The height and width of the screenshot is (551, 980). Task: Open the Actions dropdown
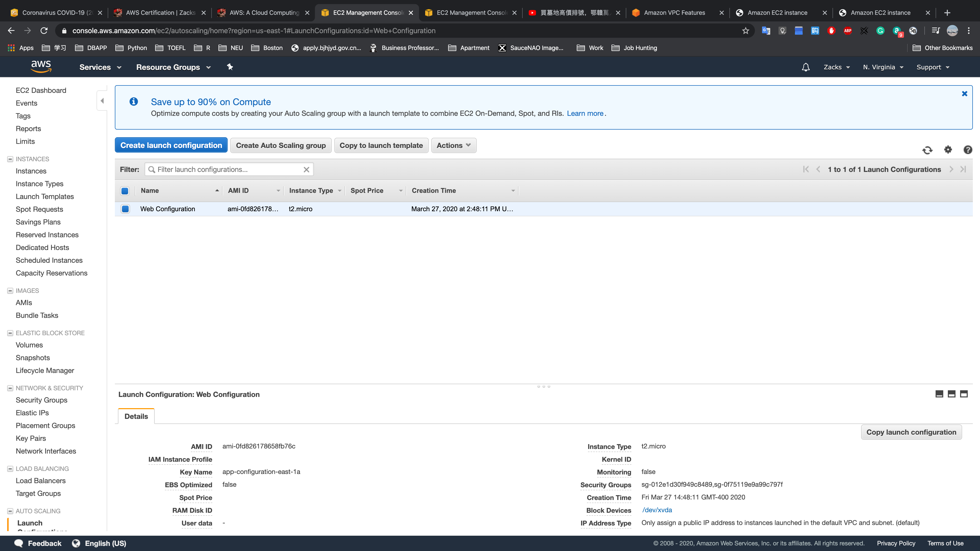(454, 145)
